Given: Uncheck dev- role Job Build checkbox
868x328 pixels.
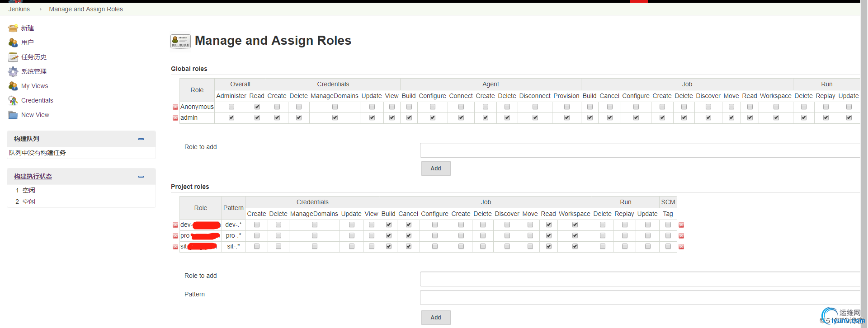Looking at the screenshot, I should coord(389,225).
